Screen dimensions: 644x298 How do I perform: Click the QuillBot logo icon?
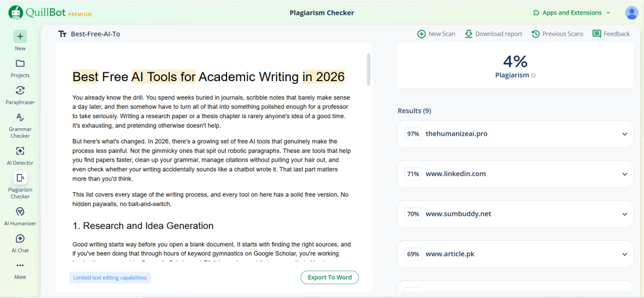tap(16, 13)
